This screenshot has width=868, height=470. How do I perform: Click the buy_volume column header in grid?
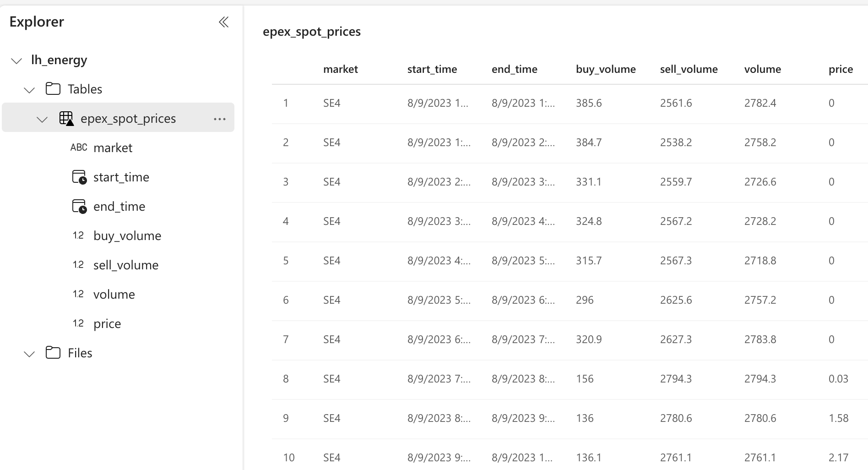pyautogui.click(x=606, y=69)
